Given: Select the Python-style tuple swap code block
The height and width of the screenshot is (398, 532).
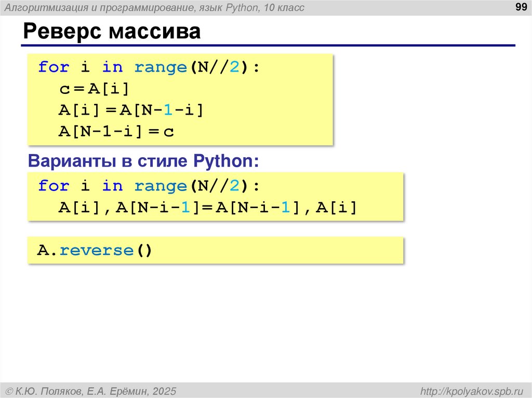Looking at the screenshot, I should (216, 196).
